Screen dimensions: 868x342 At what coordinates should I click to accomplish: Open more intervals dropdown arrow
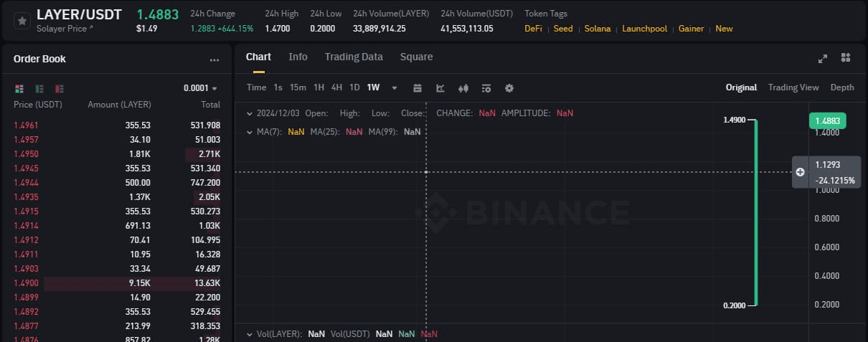(394, 88)
